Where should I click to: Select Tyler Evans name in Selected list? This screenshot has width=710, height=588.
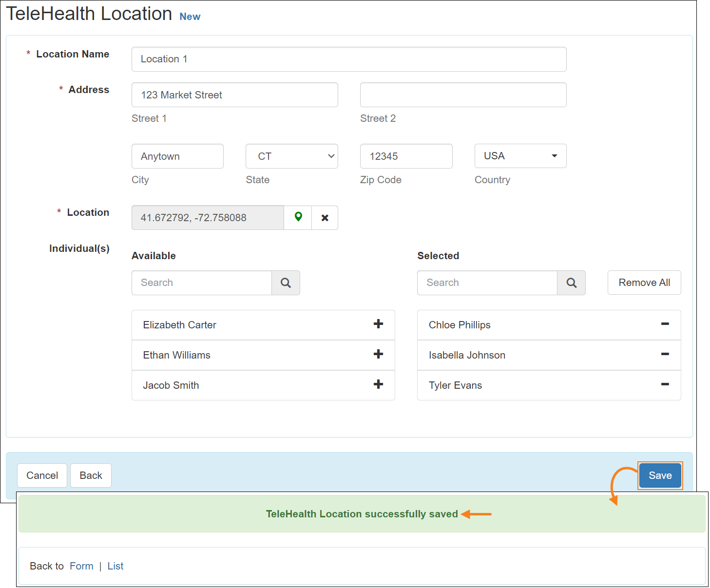pyautogui.click(x=455, y=385)
